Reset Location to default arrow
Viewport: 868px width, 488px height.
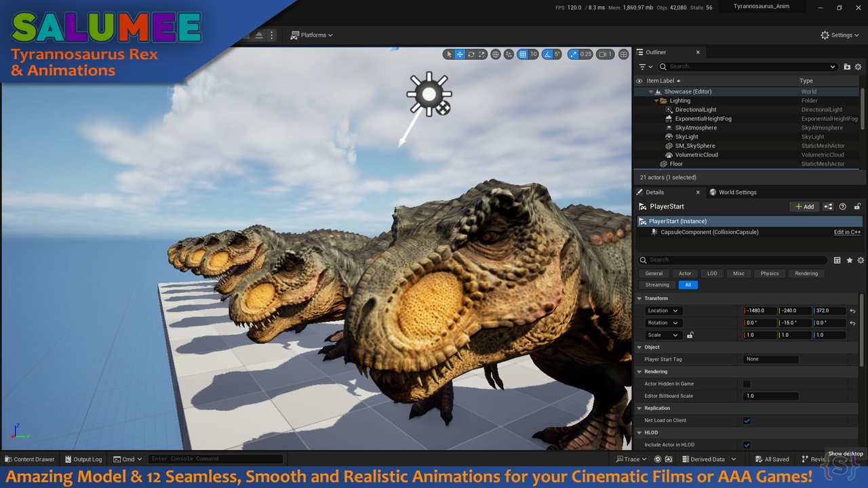click(852, 311)
